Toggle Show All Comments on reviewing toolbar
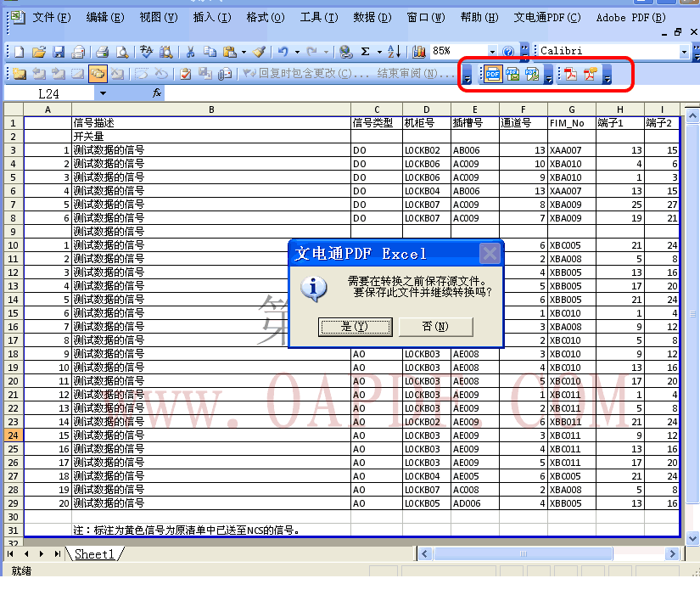 click(x=98, y=74)
